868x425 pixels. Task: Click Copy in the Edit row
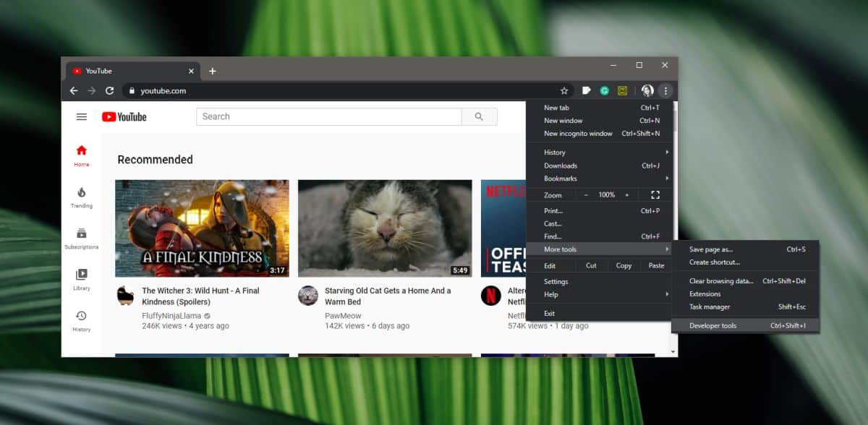[624, 266]
